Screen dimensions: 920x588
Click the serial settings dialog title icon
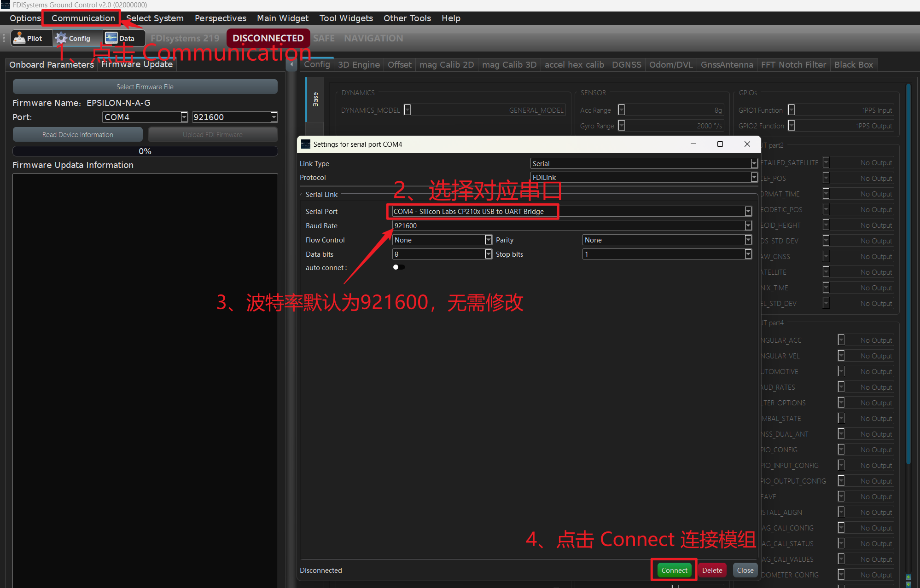(x=306, y=144)
